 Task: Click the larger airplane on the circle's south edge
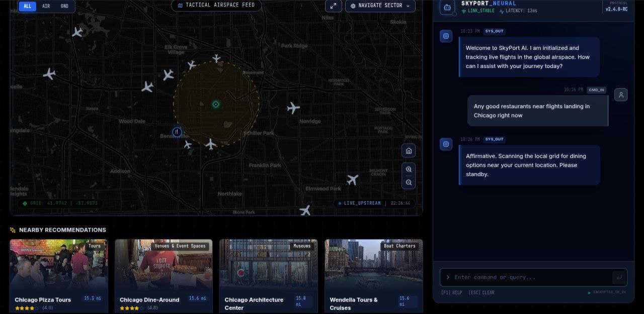(211, 144)
